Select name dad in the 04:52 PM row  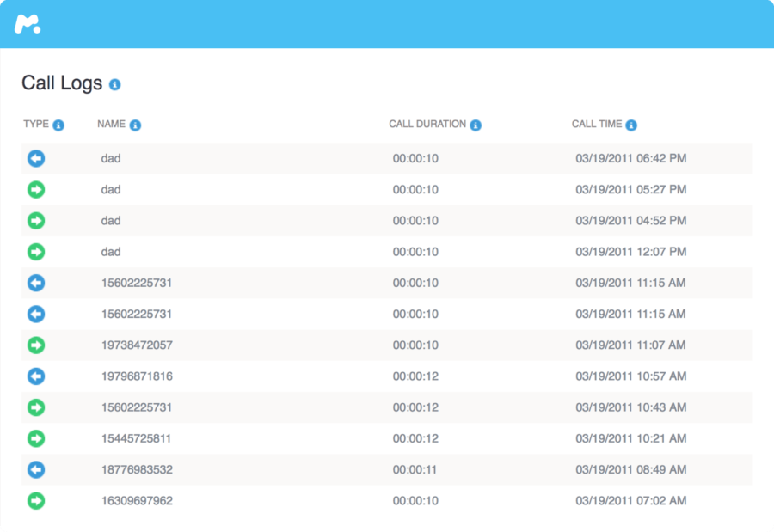click(111, 221)
